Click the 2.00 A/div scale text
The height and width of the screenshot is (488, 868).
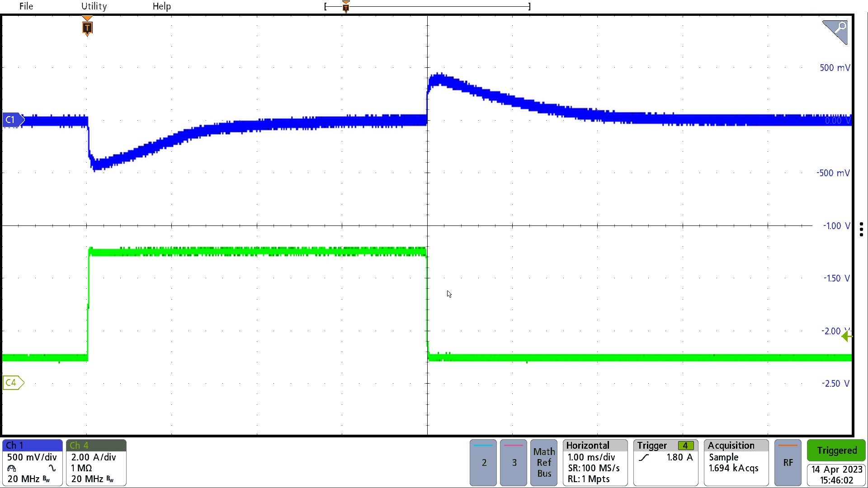pos(94,457)
